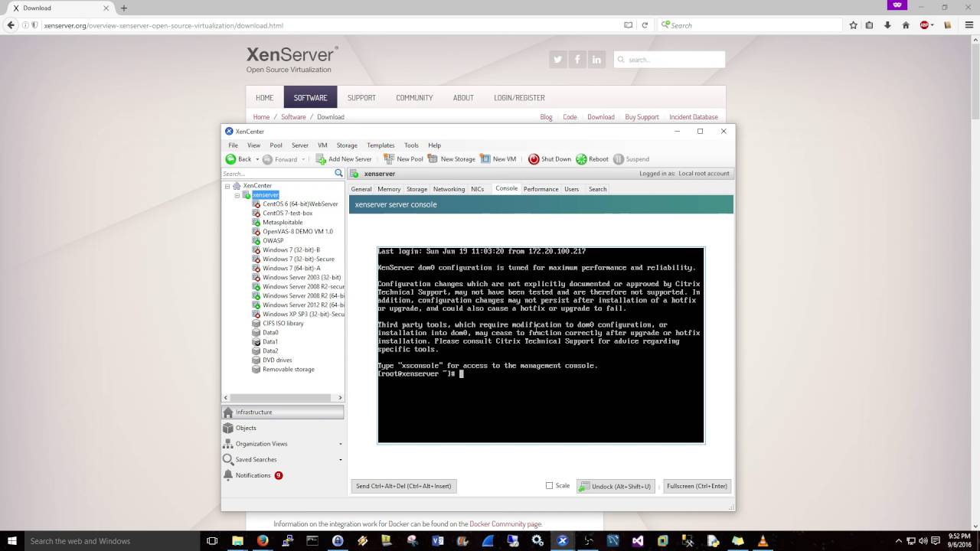The image size is (980, 551).
Task: Click the Suspend toolbar icon
Action: 618,159
